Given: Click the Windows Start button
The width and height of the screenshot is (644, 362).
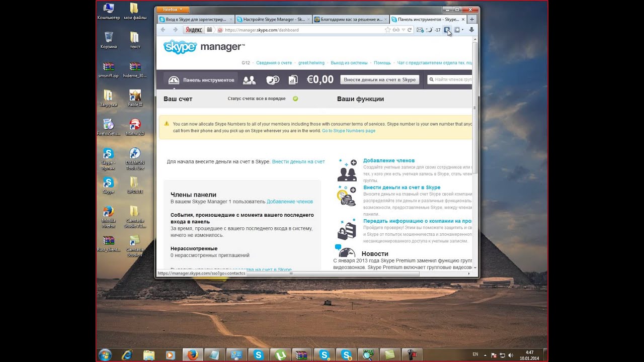Looking at the screenshot, I should 105,354.
